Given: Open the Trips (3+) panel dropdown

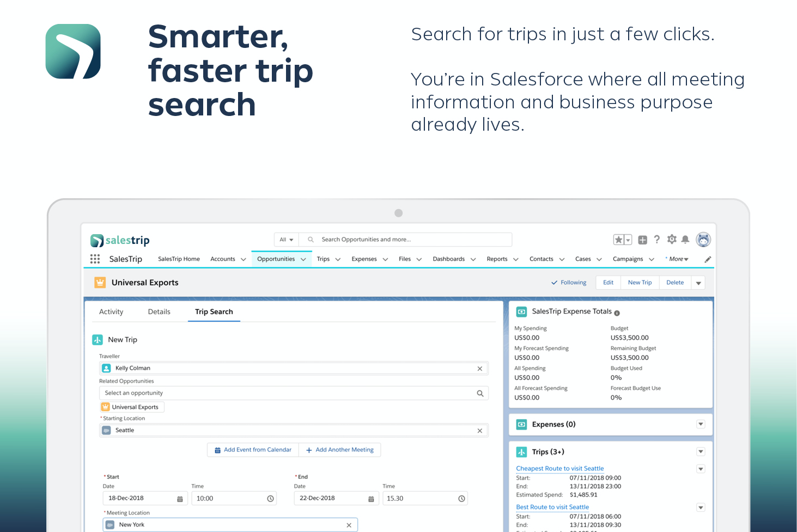Looking at the screenshot, I should (x=701, y=451).
